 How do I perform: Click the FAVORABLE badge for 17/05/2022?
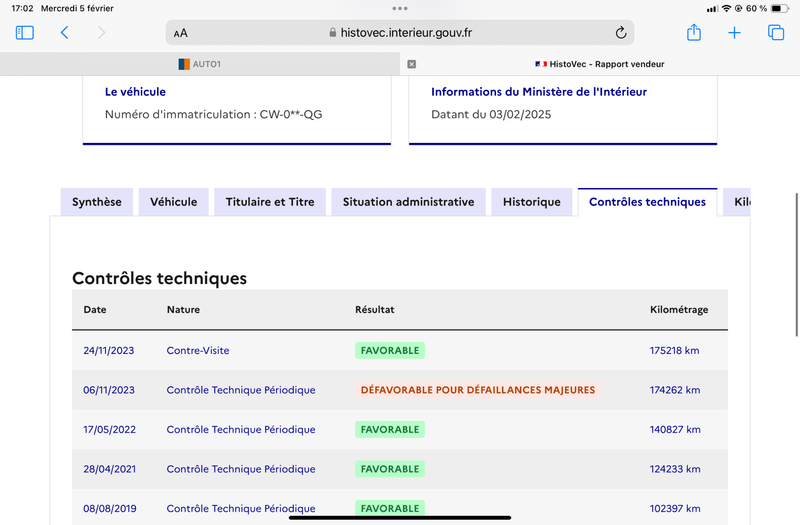[x=390, y=430]
